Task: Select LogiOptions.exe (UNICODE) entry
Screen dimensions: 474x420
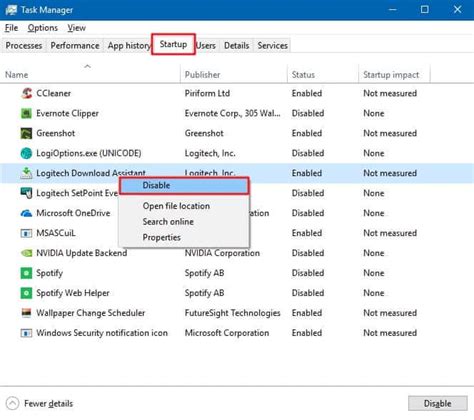Action: tap(89, 153)
